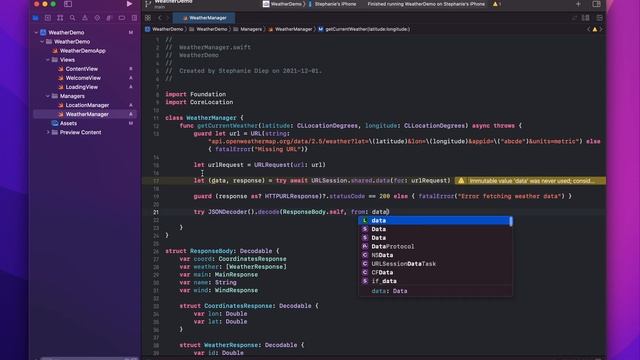Choose CFData autocomplete suggestion
Image resolution: width=640 pixels, height=360 pixels.
click(435, 272)
